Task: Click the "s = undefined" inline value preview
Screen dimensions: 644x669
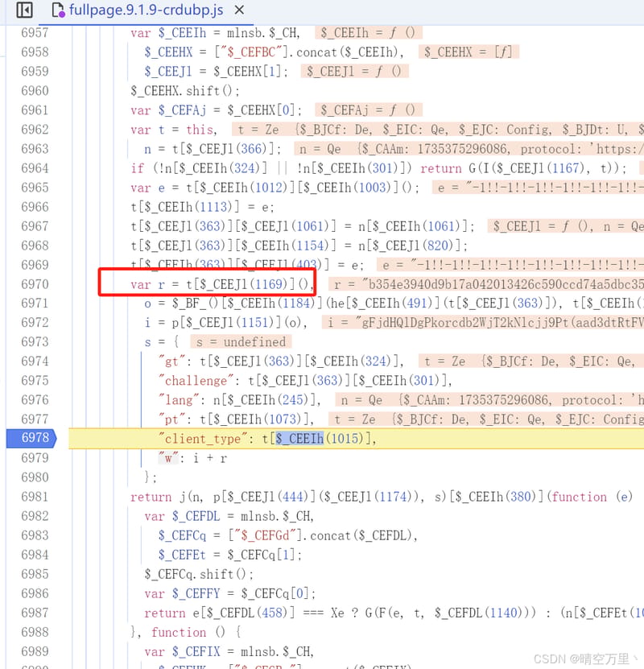Action: click(x=241, y=342)
